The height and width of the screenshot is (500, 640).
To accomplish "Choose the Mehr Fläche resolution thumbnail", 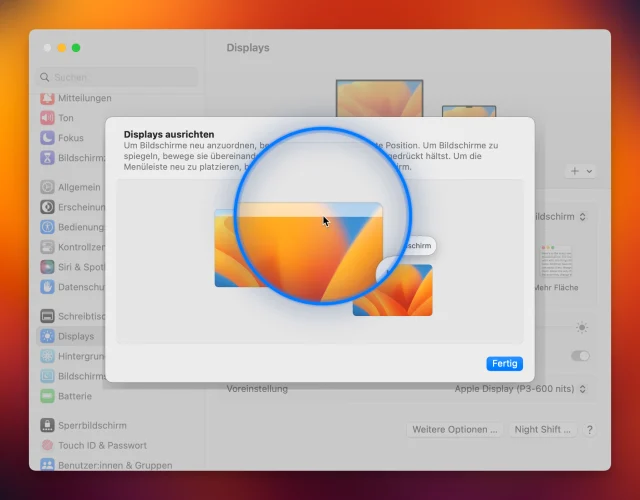I will pyautogui.click(x=556, y=262).
